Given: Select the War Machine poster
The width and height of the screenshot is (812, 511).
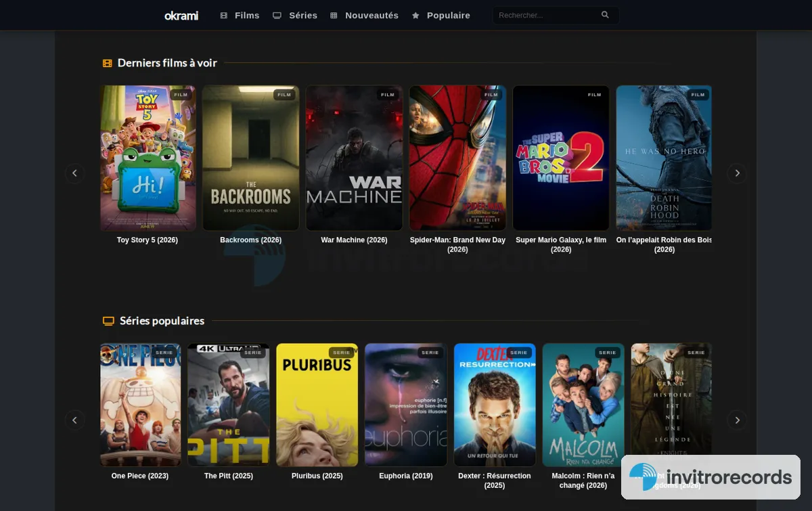Looking at the screenshot, I should tap(354, 158).
